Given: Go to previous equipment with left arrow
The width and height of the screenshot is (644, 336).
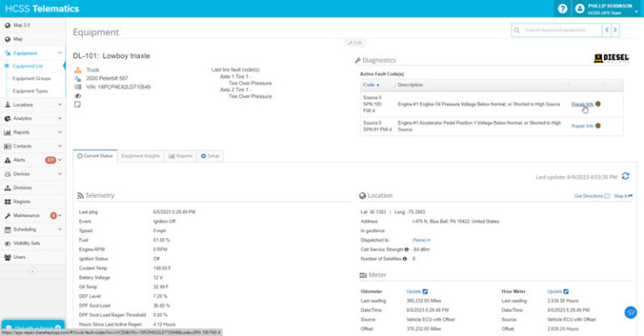Looking at the screenshot, I should pos(605,30).
